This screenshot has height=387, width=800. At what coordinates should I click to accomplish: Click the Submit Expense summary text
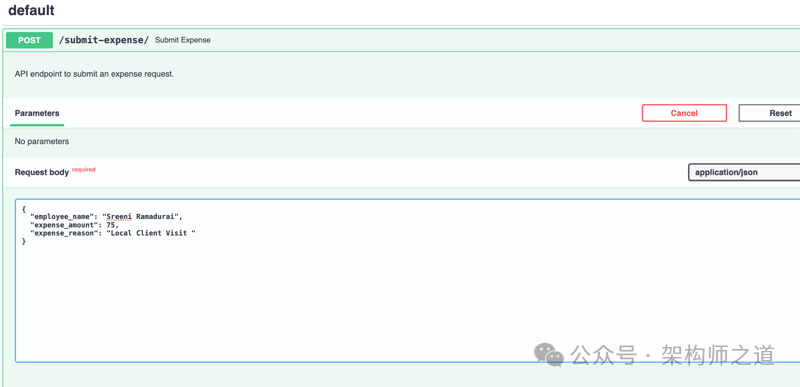click(183, 40)
